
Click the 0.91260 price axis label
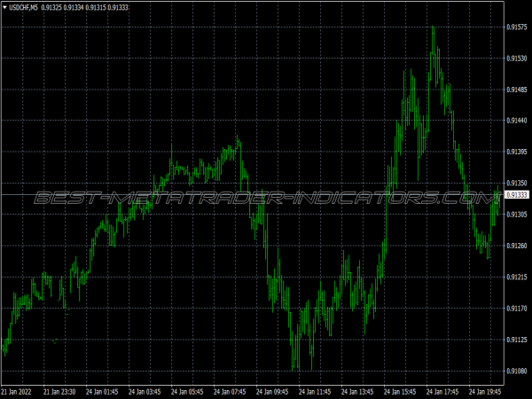click(516, 246)
